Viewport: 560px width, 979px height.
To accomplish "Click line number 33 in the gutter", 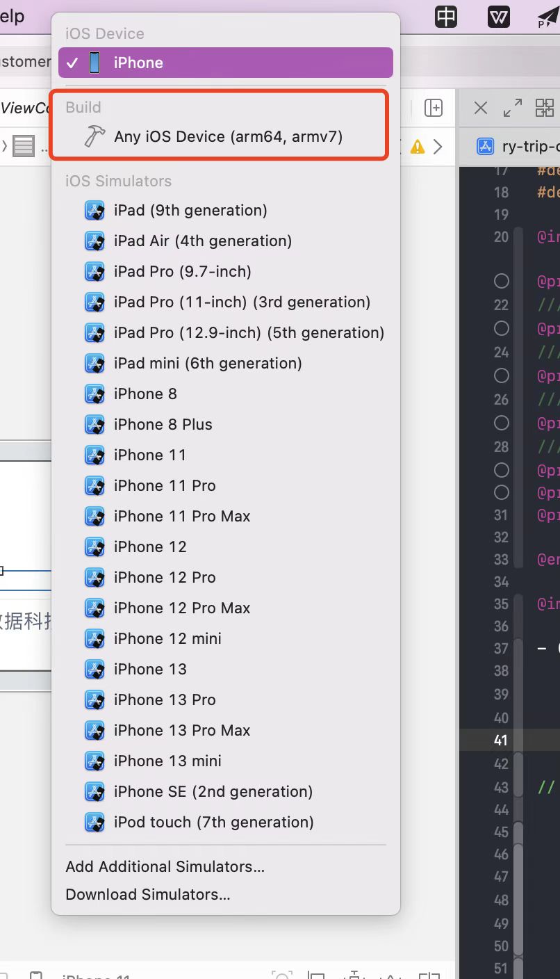I will pos(501,559).
